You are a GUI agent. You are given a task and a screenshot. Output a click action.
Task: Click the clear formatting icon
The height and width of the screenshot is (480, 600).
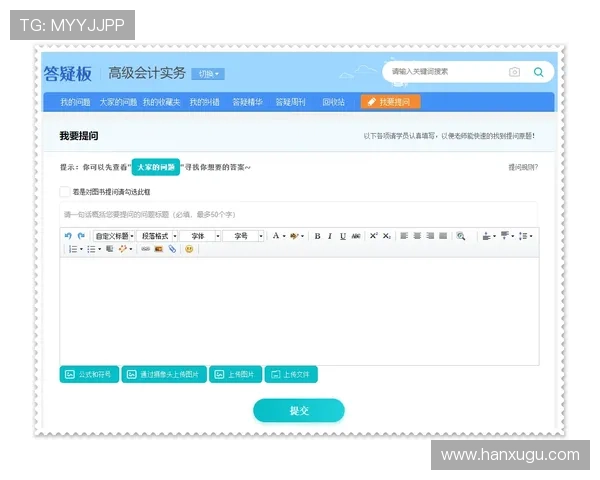tap(109, 249)
